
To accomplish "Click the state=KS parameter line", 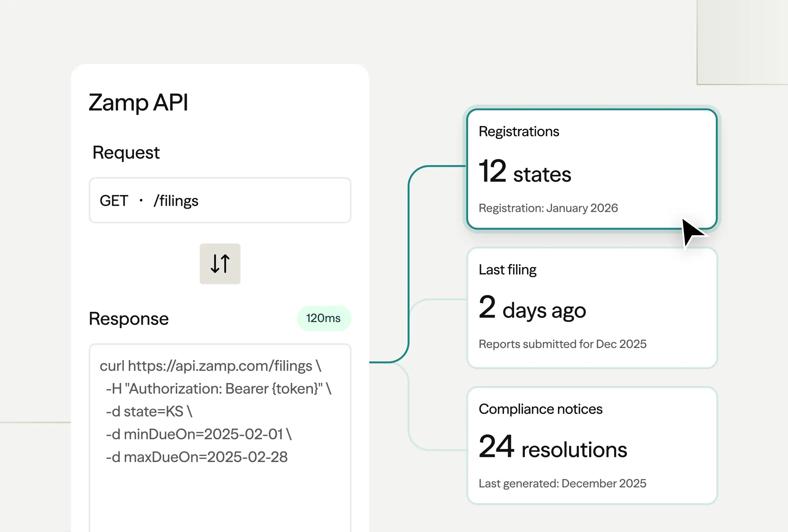I will click(x=149, y=412).
